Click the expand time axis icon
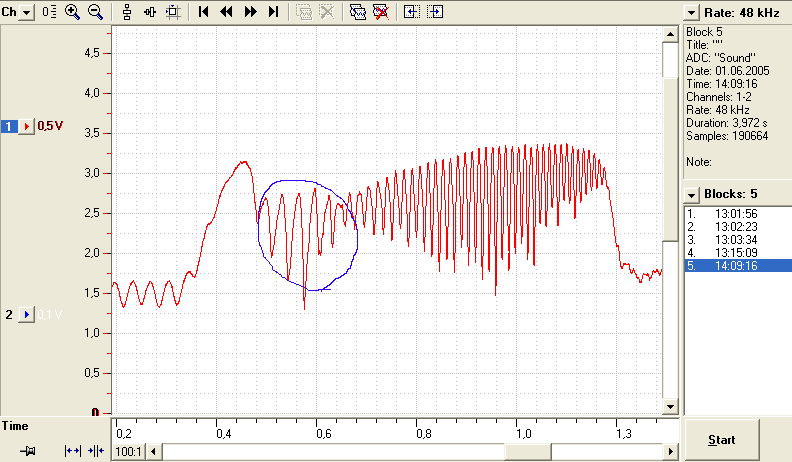The height and width of the screenshot is (462, 792). pyautogui.click(x=73, y=451)
